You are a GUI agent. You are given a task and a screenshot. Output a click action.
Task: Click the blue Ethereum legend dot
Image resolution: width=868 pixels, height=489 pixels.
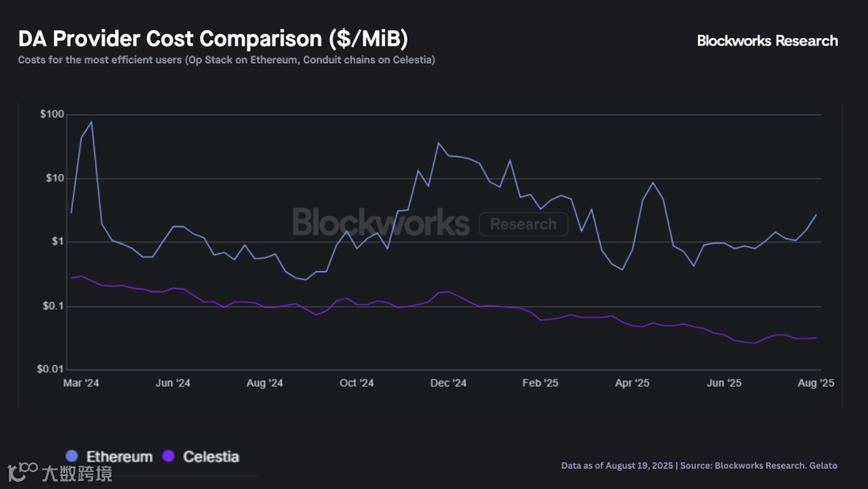(72, 456)
